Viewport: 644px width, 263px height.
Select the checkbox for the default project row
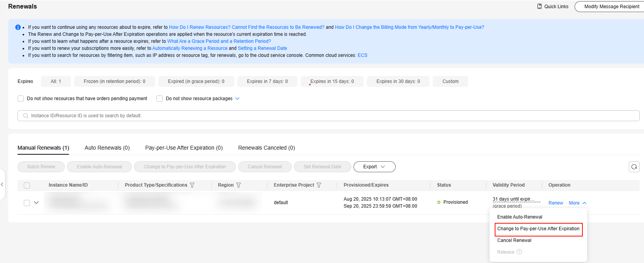(x=27, y=203)
